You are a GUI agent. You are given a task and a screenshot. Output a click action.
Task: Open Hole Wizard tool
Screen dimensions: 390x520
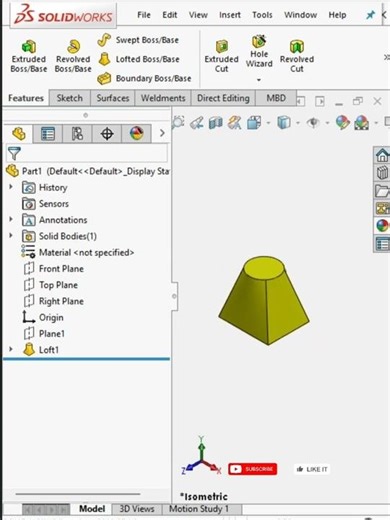tap(259, 52)
